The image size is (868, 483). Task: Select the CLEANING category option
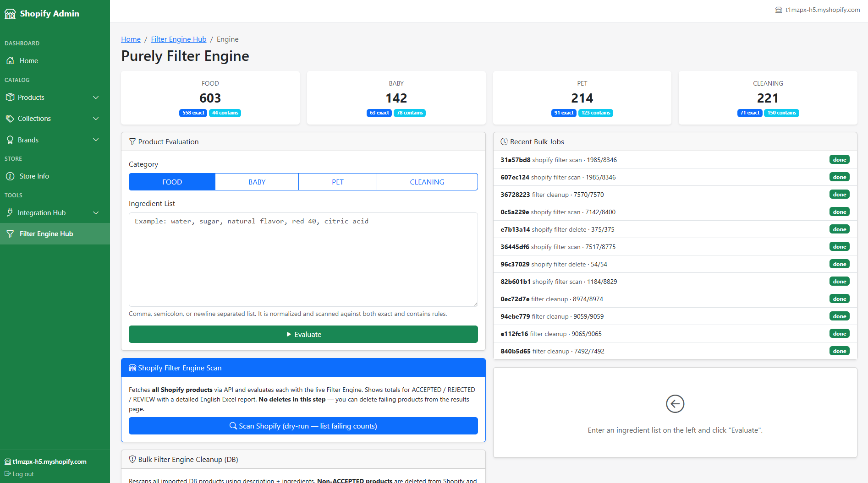(x=427, y=182)
